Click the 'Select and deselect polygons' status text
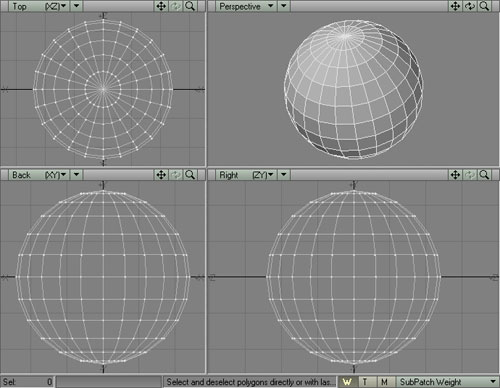 (251, 382)
